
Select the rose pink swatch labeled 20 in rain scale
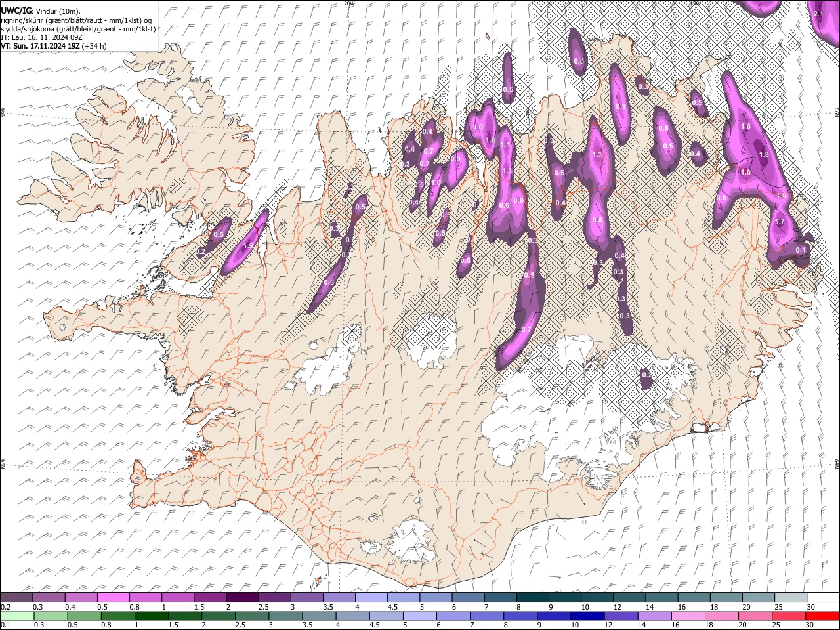click(756, 616)
